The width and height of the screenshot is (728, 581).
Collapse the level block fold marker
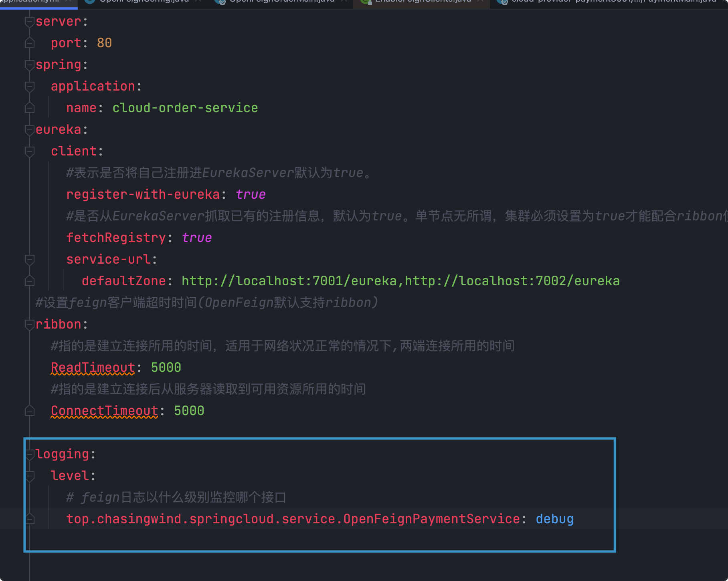click(x=29, y=476)
